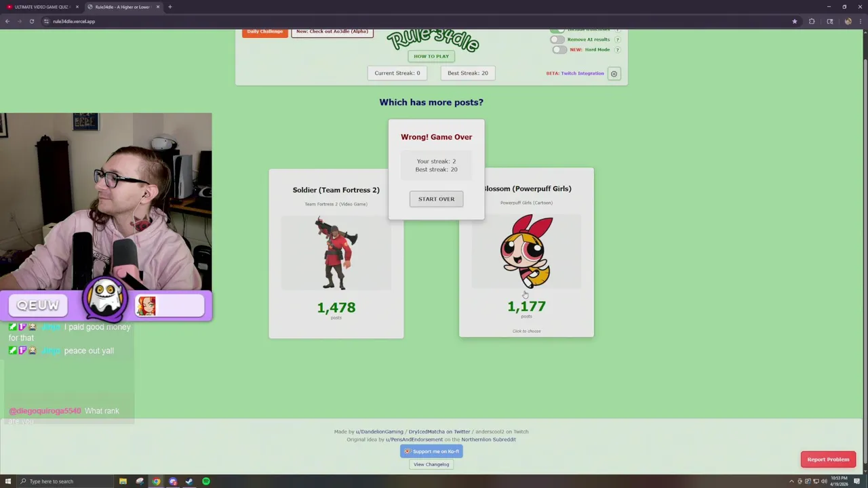Screen dimensions: 868x488
Task: Open DryIcedMatcha on Twitter link
Action: click(x=439, y=432)
